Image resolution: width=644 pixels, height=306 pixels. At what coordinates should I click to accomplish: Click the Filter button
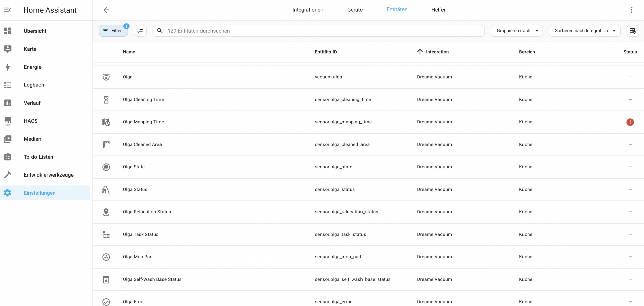113,31
